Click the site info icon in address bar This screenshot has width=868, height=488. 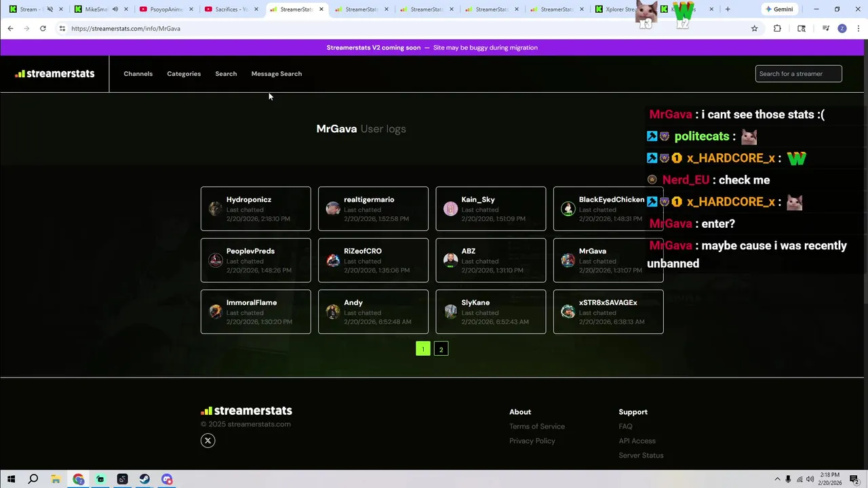62,28
